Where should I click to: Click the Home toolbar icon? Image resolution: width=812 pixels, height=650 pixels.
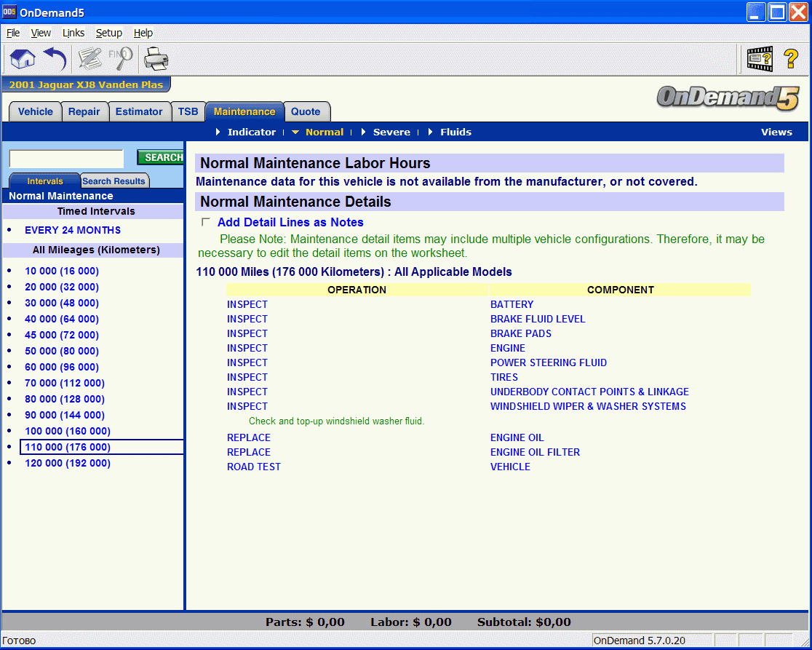click(23, 59)
